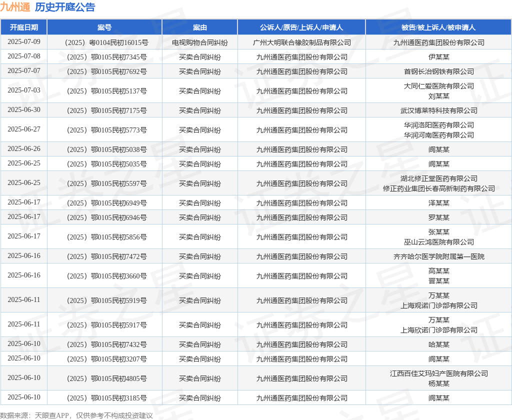Click defendant 高某某
Viewport: 512px width, 420px height.
point(439,271)
